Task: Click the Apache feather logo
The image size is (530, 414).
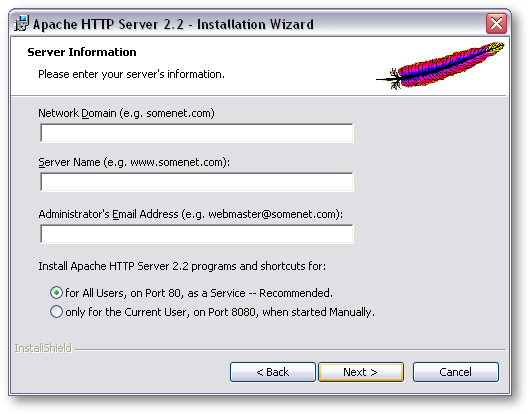Action: point(440,65)
